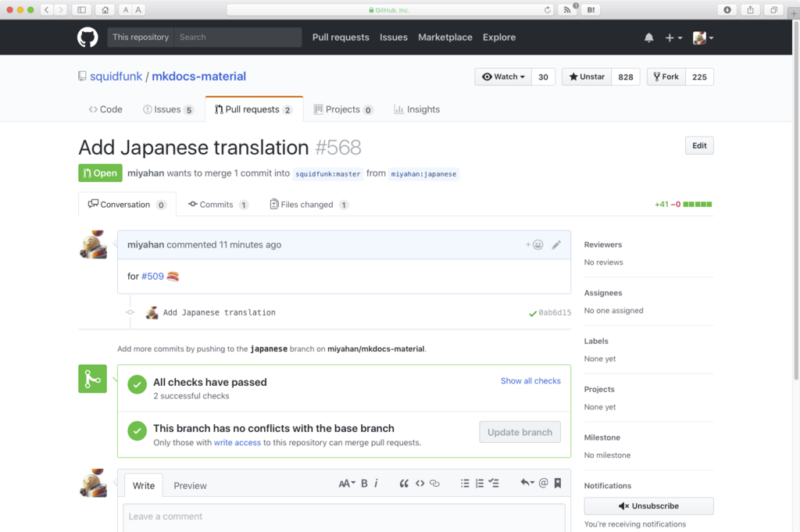800x532 pixels.
Task: Expand the Watch dropdown button
Action: (x=503, y=77)
